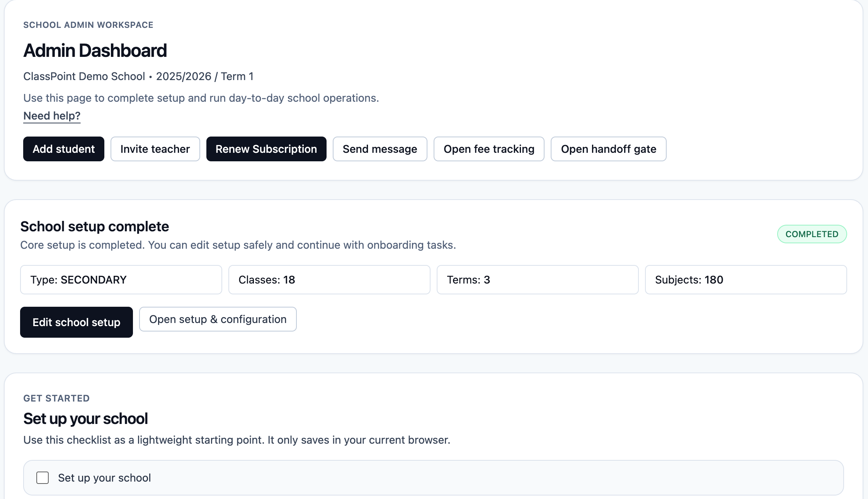Select the Subjects: 180 card
868x499 pixels.
click(745, 280)
